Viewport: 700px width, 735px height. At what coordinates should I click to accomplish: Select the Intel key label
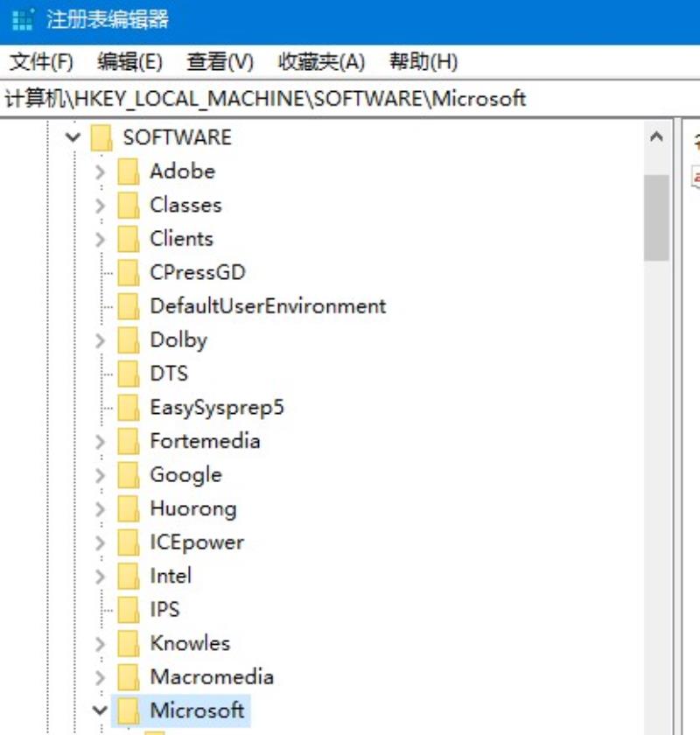coord(171,576)
